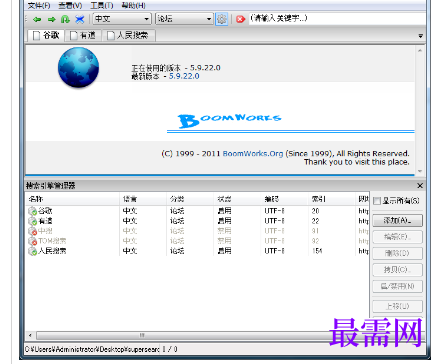Close the search engine manager panel
Screen dimensions: 441x364
click(420, 186)
